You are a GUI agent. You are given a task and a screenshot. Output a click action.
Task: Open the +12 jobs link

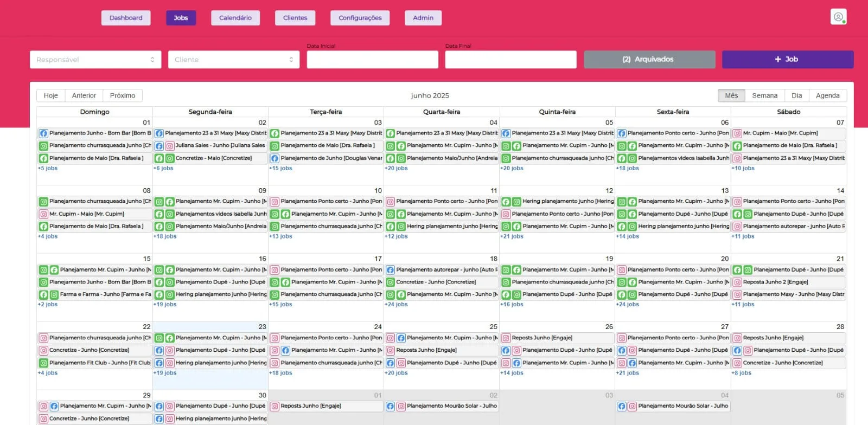click(396, 236)
